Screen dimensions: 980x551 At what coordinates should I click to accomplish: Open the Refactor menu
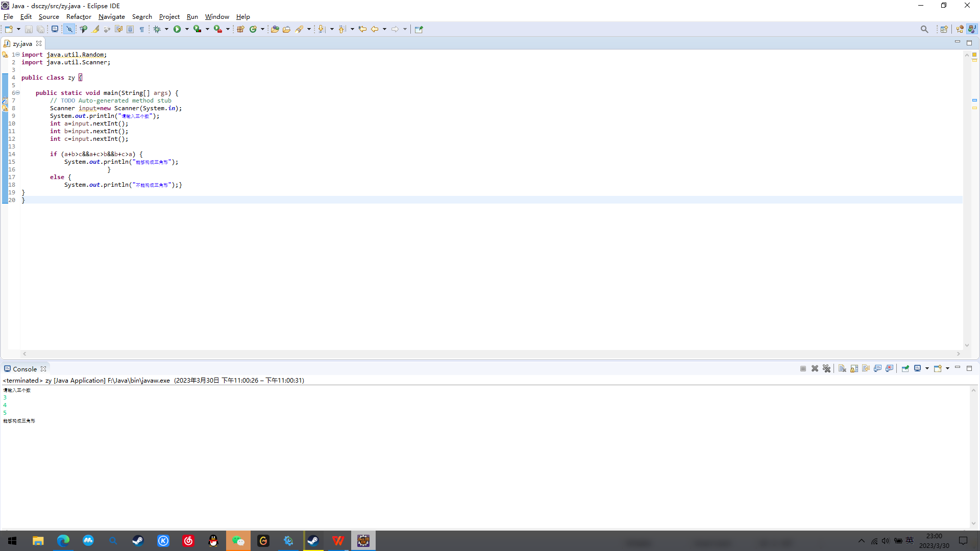(79, 16)
